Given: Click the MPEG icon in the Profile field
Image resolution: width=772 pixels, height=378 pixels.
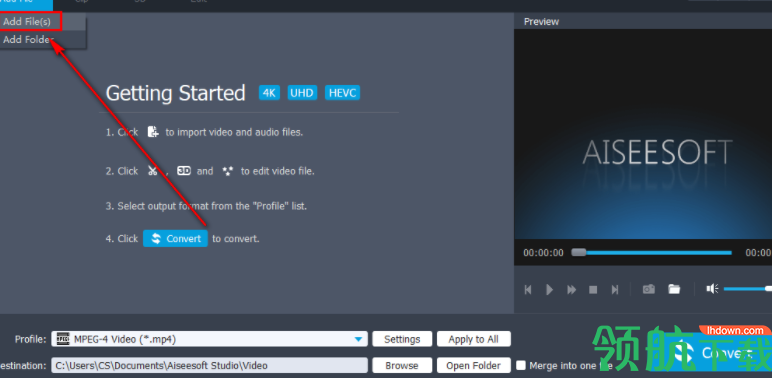Looking at the screenshot, I should [63, 339].
